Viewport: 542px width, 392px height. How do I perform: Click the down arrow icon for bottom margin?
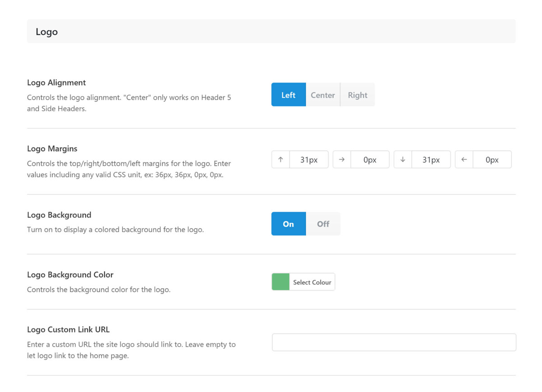coord(402,159)
